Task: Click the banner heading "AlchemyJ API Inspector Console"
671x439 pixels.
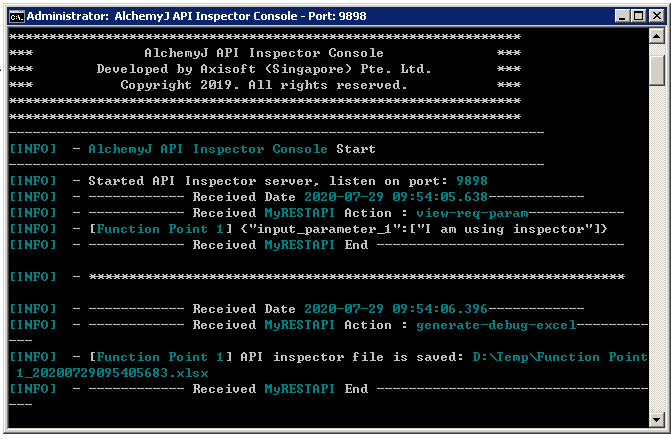Action: [x=264, y=53]
